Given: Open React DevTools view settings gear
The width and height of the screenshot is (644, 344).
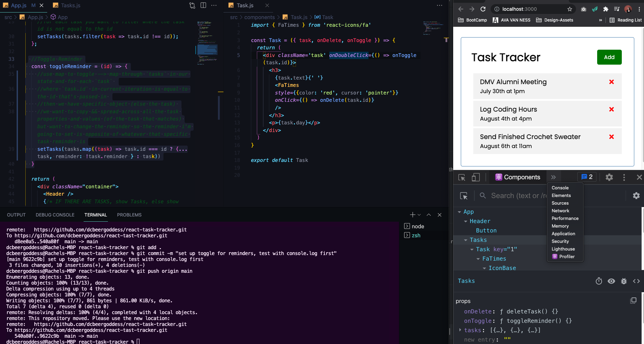Looking at the screenshot, I should [x=636, y=196].
